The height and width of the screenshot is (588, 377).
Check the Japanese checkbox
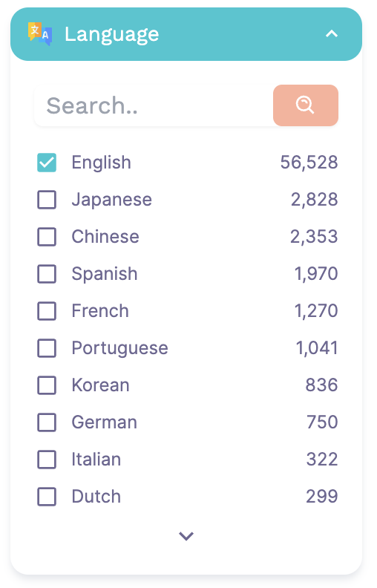[x=47, y=200]
